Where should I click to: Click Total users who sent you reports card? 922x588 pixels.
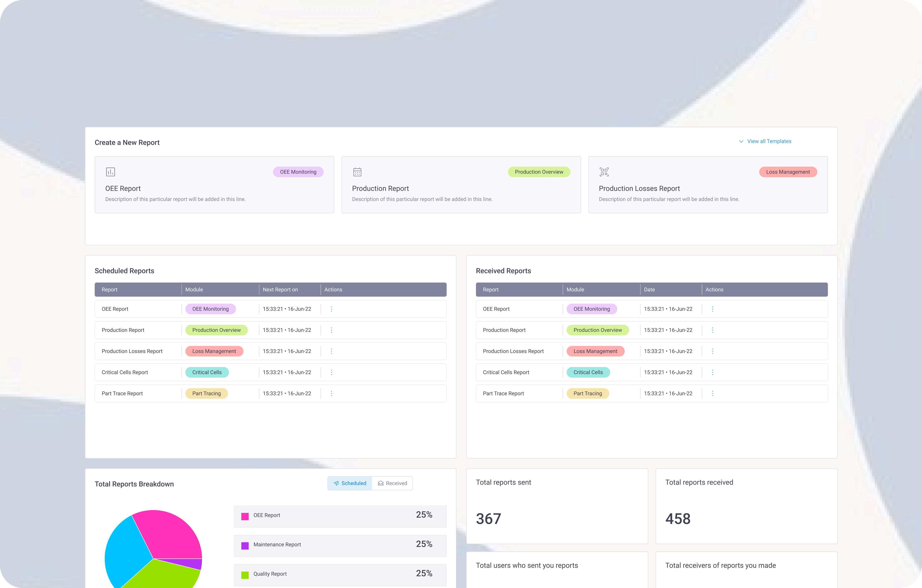coord(557,570)
